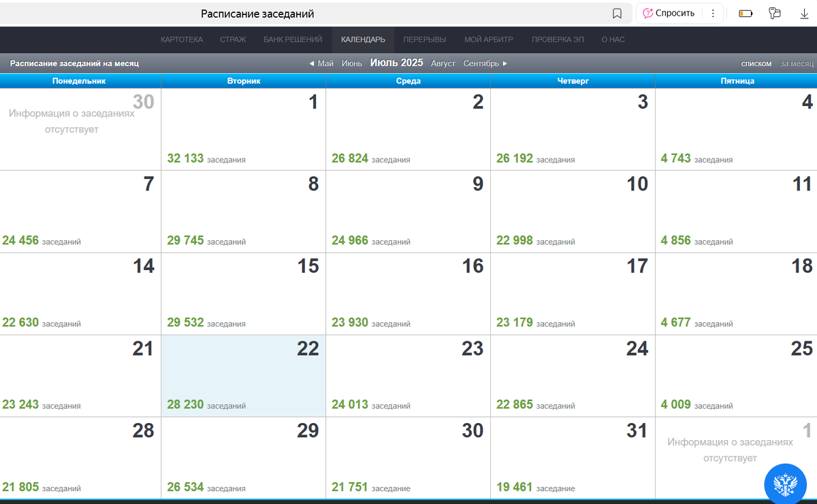
Task: Go to the Страж section
Action: tap(233, 39)
